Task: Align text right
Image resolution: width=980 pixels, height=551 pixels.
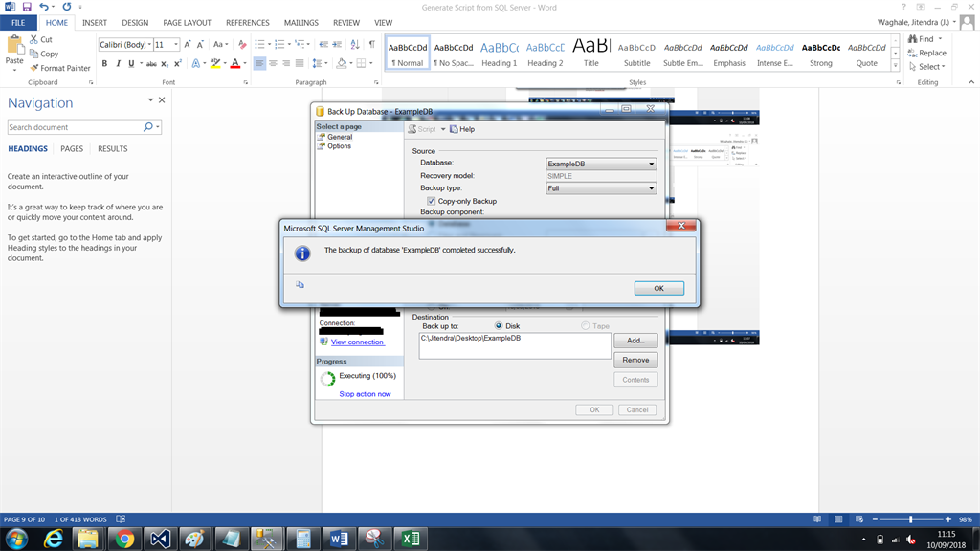Action: pos(286,64)
